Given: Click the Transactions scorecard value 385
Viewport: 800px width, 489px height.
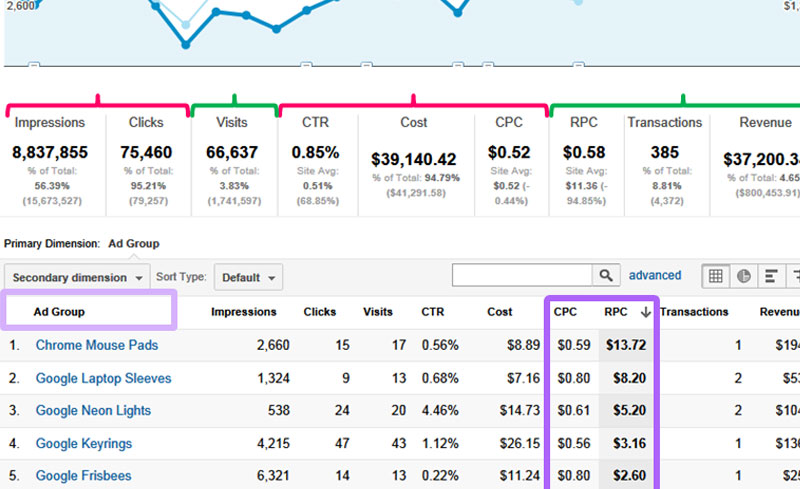Looking at the screenshot, I should (x=665, y=152).
